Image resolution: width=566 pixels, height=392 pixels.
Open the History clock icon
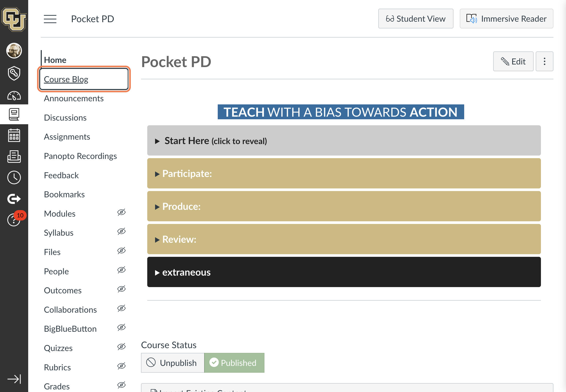click(14, 178)
